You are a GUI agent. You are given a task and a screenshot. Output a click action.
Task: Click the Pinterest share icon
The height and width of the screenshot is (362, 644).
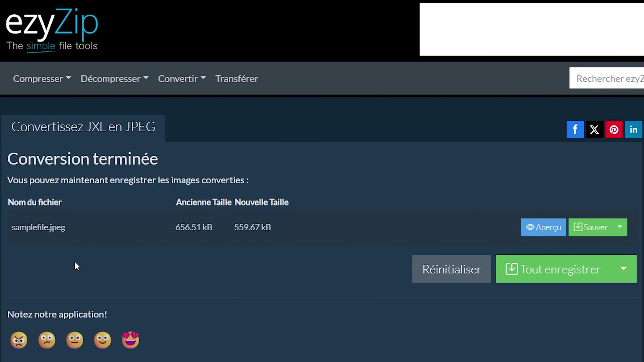tap(614, 129)
